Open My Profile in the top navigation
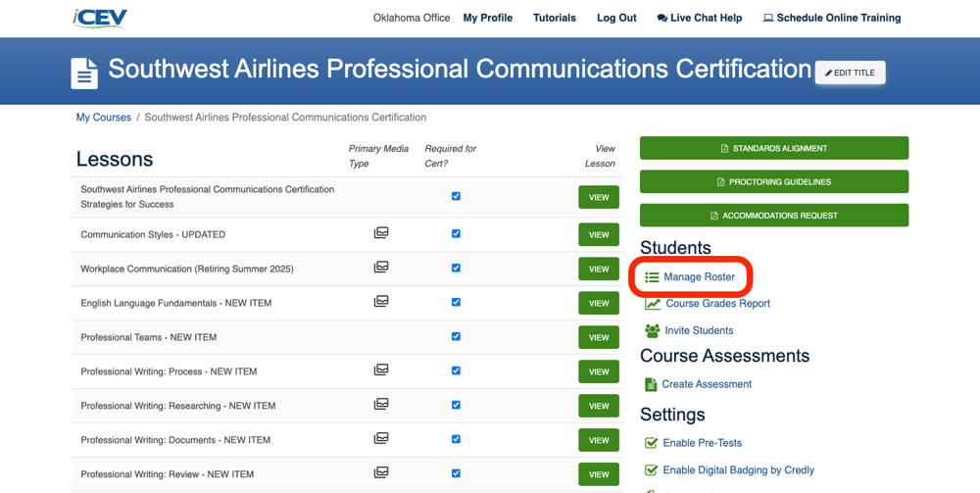Image resolution: width=980 pixels, height=493 pixels. (487, 18)
